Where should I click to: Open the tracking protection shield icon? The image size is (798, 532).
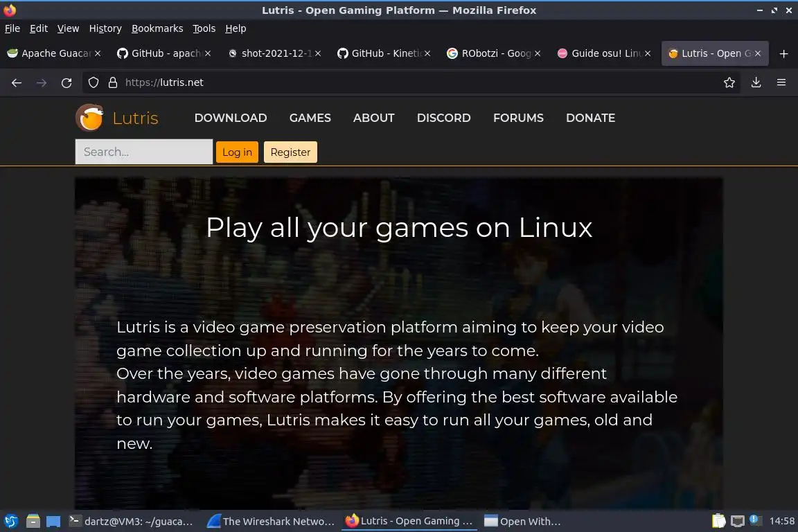93,82
